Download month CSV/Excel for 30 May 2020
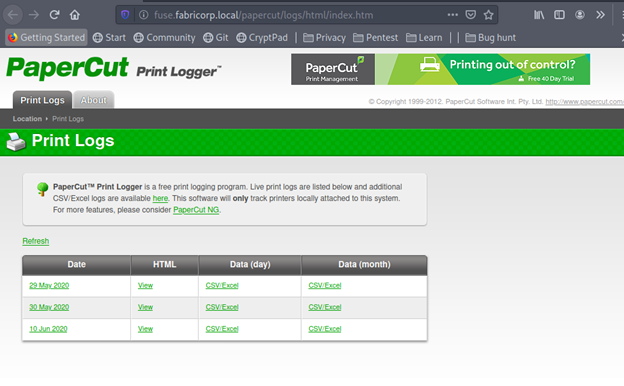Screen dimensions: 624x386 325,307
